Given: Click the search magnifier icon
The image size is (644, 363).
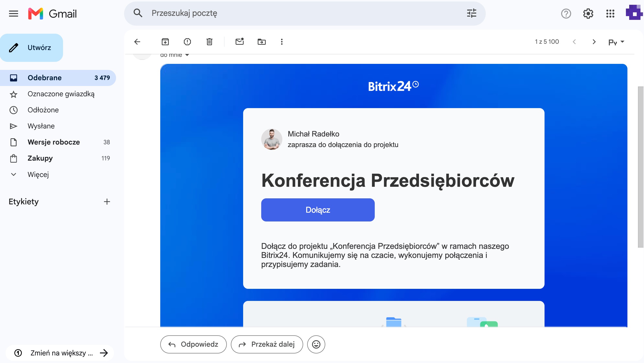Looking at the screenshot, I should click(138, 13).
